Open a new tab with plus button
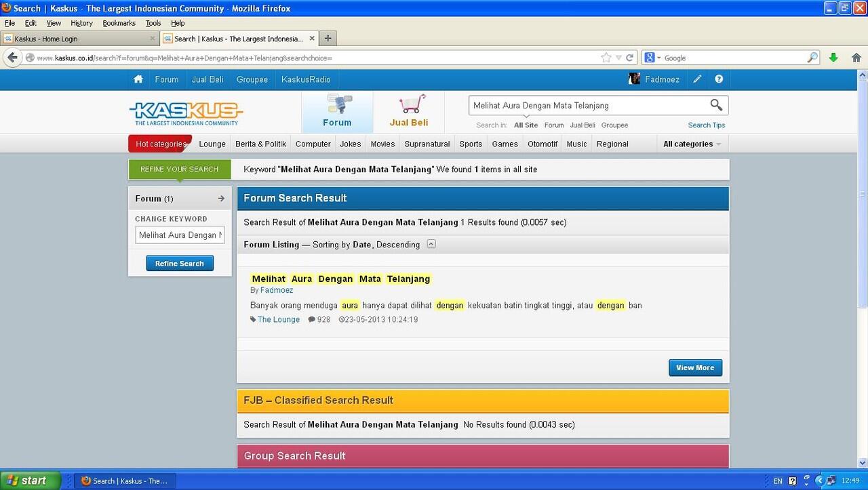 (328, 39)
